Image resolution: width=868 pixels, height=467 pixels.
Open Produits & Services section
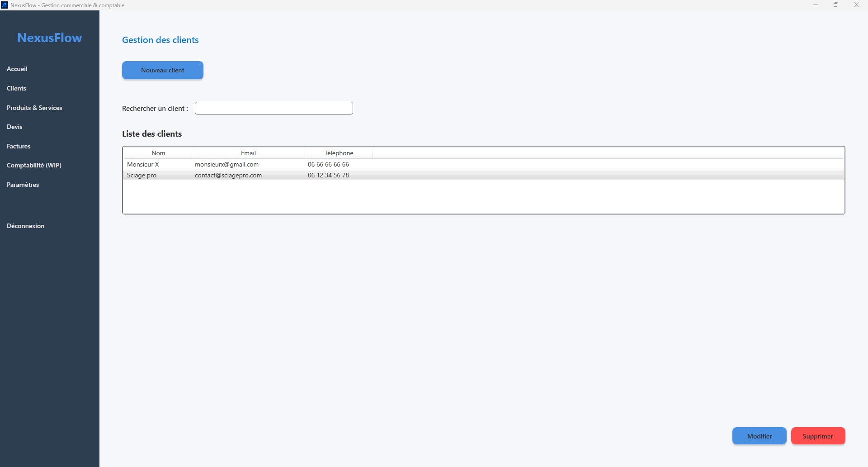[34, 108]
